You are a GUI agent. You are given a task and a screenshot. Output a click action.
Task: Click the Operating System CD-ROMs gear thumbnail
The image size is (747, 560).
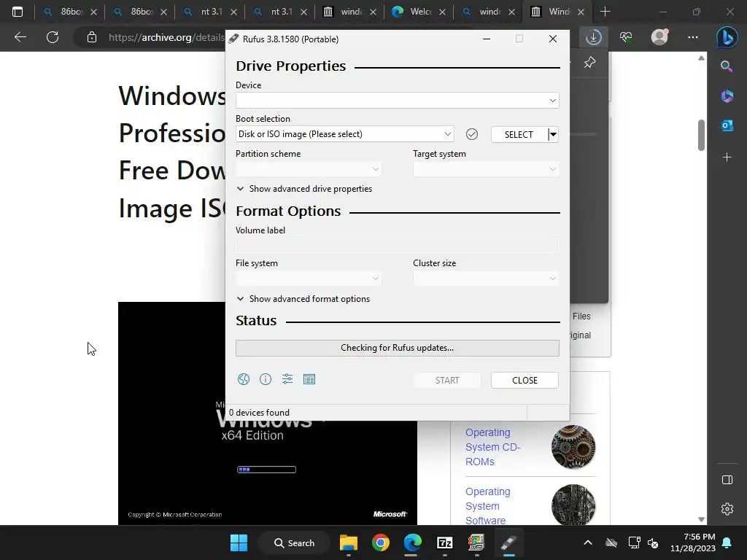pos(573,447)
